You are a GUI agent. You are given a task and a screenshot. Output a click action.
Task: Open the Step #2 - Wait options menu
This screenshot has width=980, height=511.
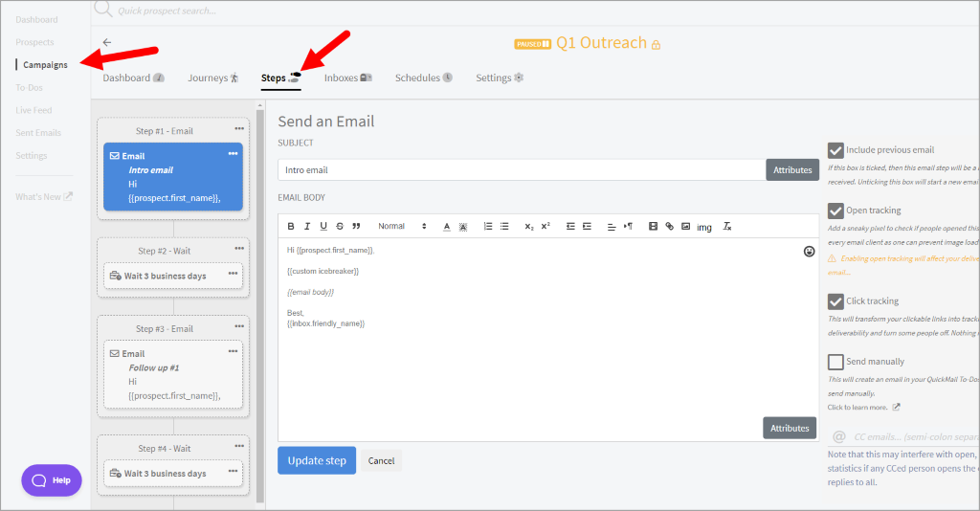coord(239,249)
